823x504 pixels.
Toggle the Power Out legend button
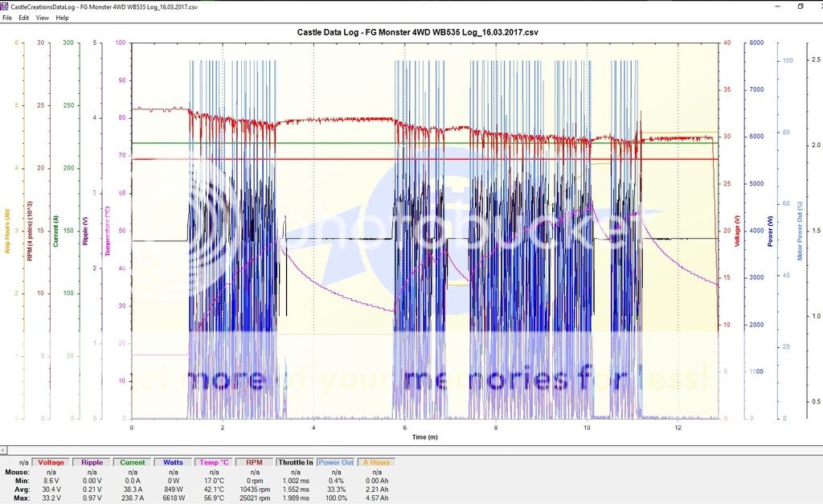(336, 462)
